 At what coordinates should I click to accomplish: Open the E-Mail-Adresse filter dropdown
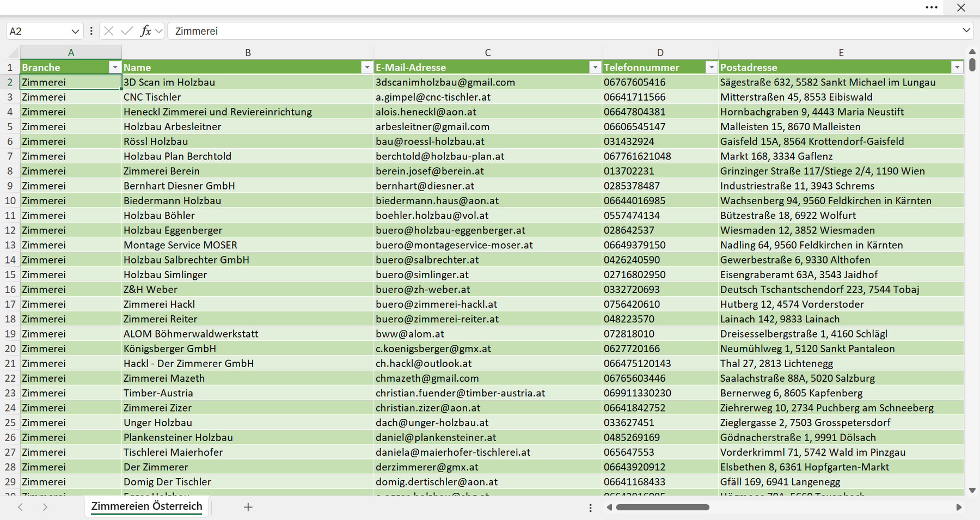point(595,67)
